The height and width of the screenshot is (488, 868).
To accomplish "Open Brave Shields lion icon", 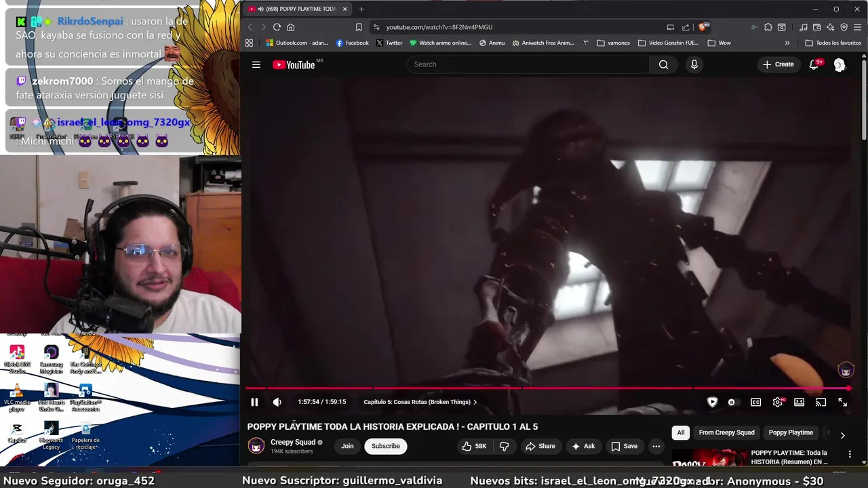I will [x=703, y=27].
